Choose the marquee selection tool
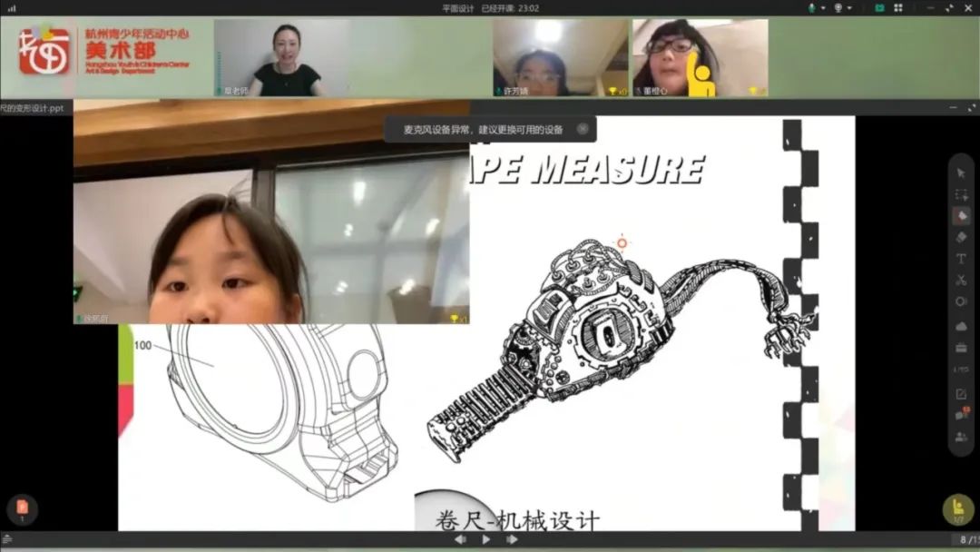The image size is (980, 552). [x=961, y=194]
